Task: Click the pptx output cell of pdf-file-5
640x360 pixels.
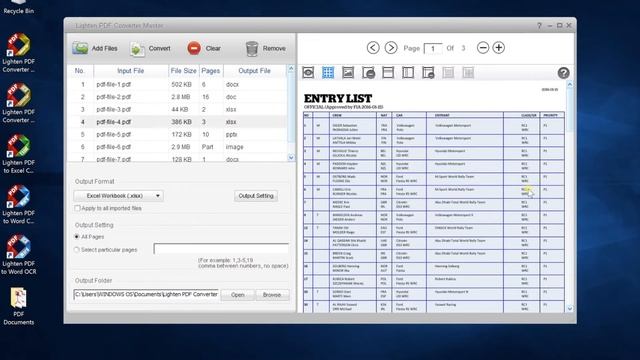Action: point(231,134)
